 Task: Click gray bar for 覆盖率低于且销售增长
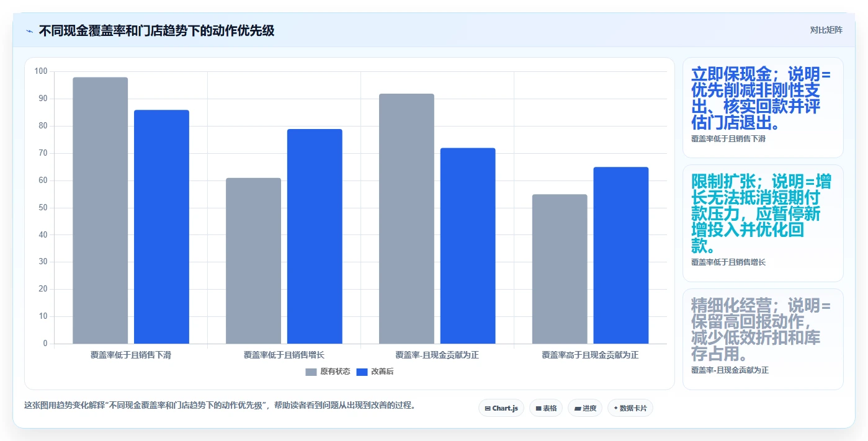point(253,261)
